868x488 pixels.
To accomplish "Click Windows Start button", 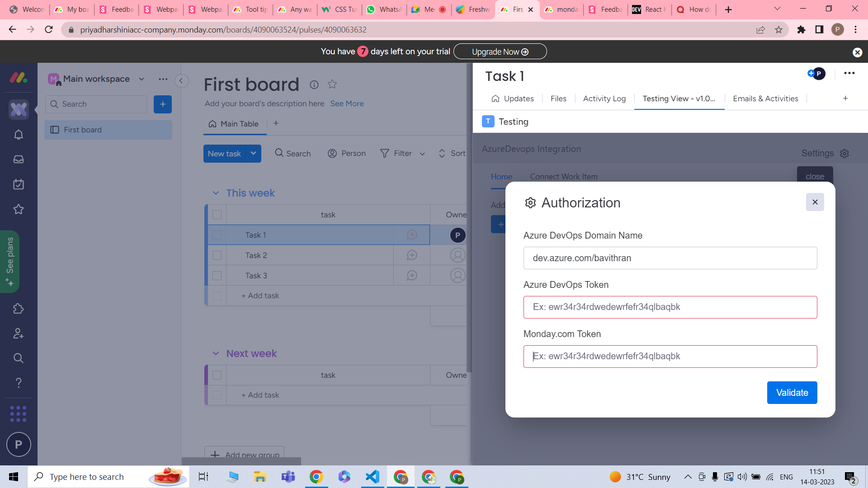I will point(14,477).
